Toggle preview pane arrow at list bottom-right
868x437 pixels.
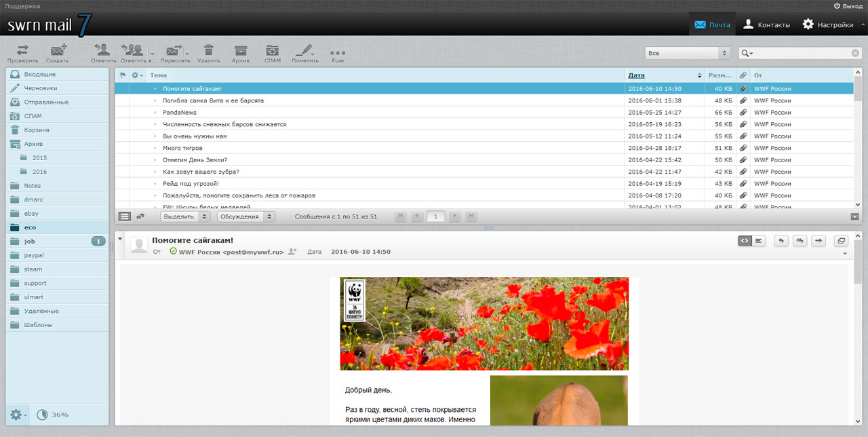pyautogui.click(x=854, y=216)
